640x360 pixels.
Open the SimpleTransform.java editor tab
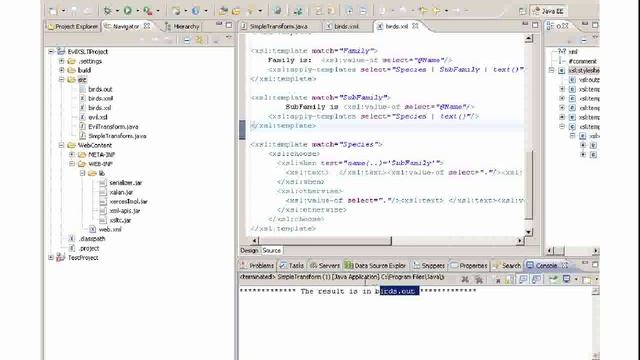click(x=274, y=27)
